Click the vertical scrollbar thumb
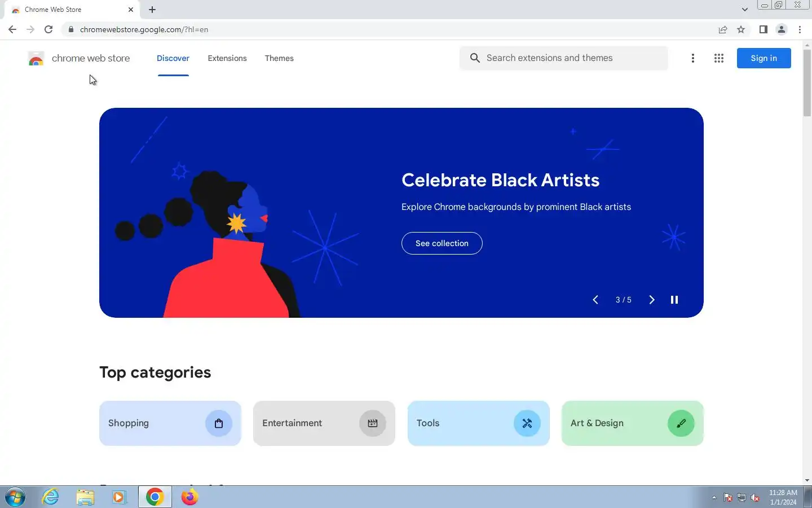Viewport: 812px width, 508px height. coord(807,82)
